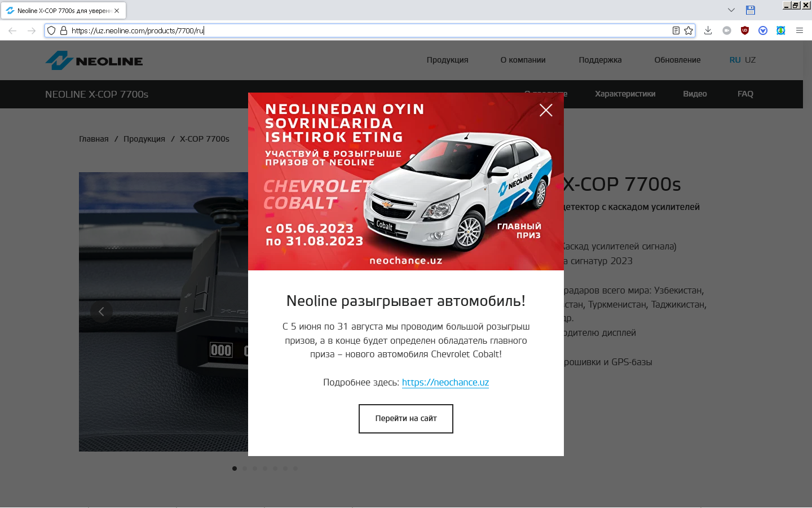
Task: Open the Firefox hamburger application menu
Action: click(x=800, y=30)
